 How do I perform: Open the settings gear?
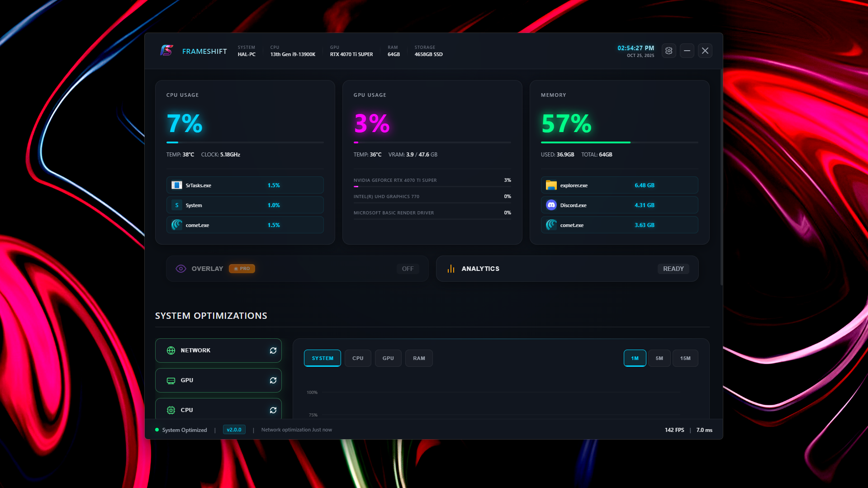click(x=669, y=51)
